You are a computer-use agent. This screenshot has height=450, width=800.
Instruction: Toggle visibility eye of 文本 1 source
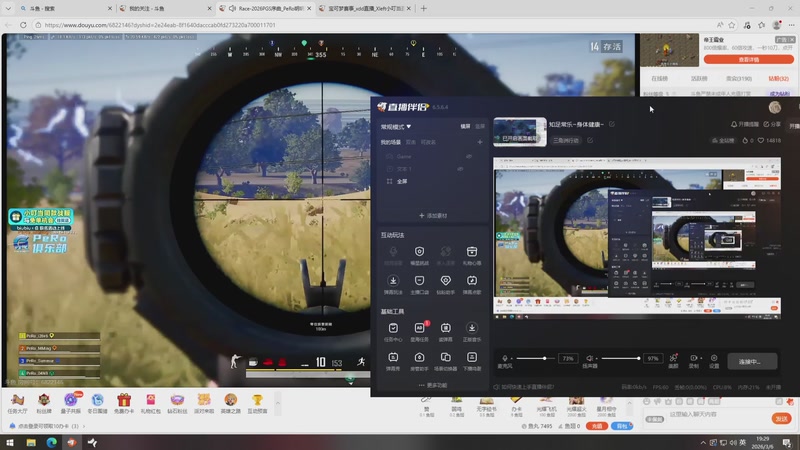coord(460,169)
